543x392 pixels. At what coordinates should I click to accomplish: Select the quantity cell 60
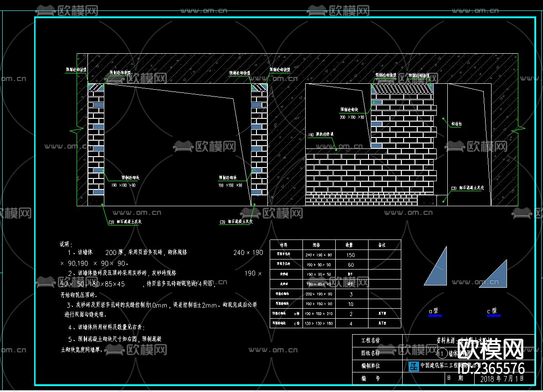coord(351,265)
